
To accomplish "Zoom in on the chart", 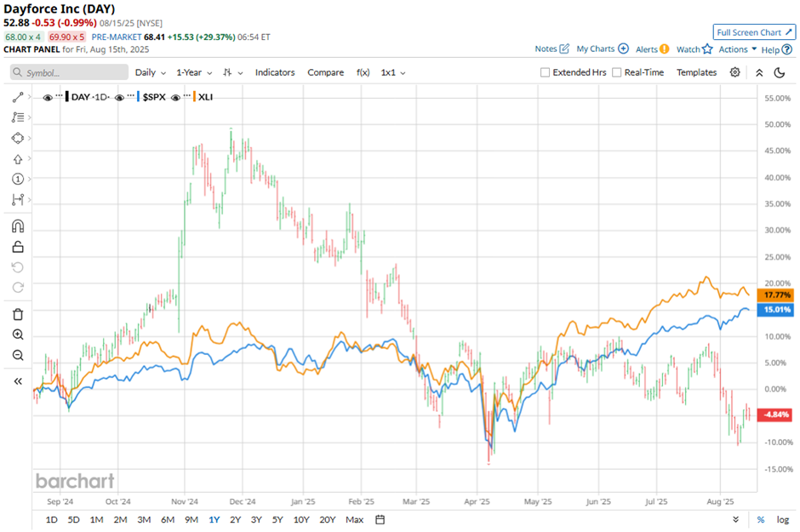I will click(18, 335).
